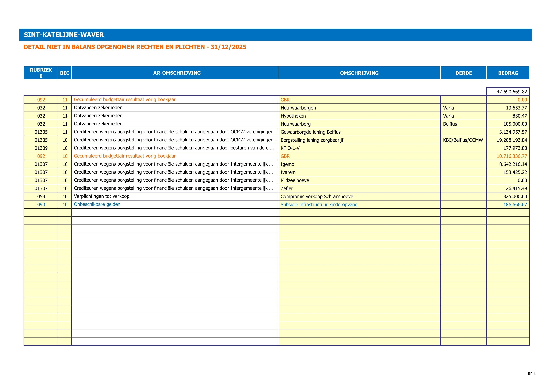Click the BEC column header
Screen dimensions: 555x392
pos(65,73)
